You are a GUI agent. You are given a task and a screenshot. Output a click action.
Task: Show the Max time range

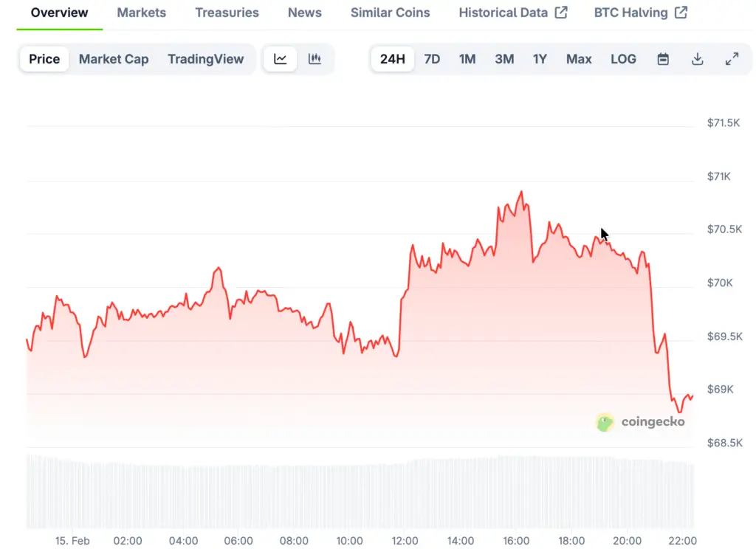click(579, 59)
